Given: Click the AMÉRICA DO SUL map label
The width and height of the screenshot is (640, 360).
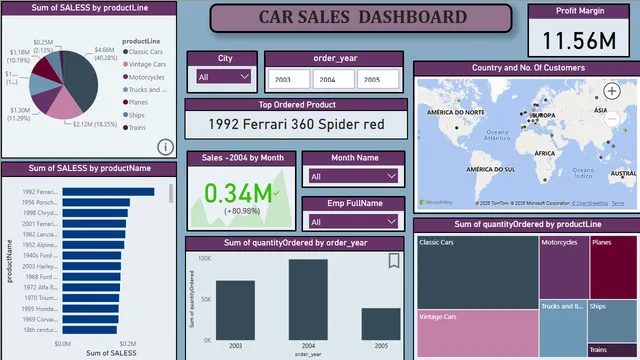Looking at the screenshot, I should [491, 169].
